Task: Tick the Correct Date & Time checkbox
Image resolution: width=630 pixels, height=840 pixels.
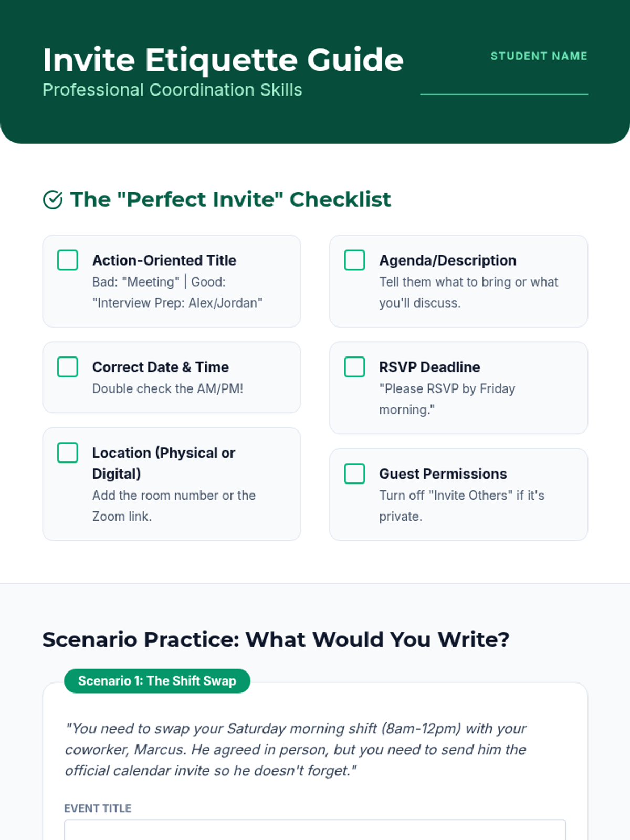Action: pyautogui.click(x=68, y=367)
